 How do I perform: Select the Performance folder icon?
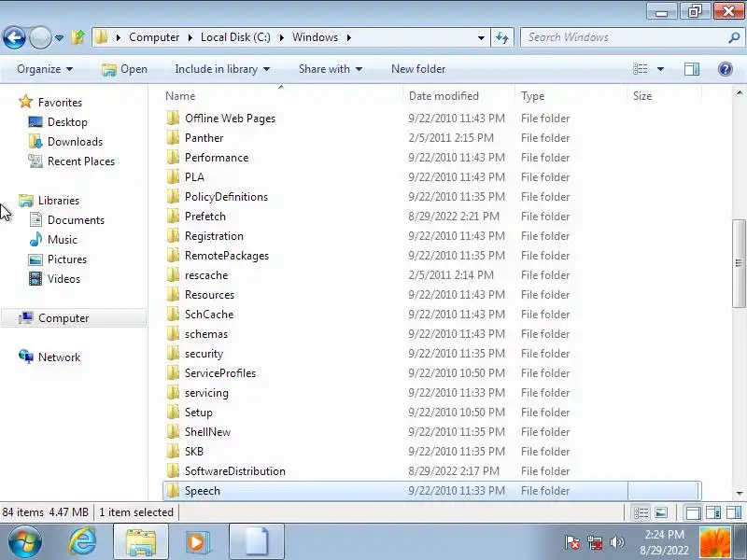tap(173, 157)
